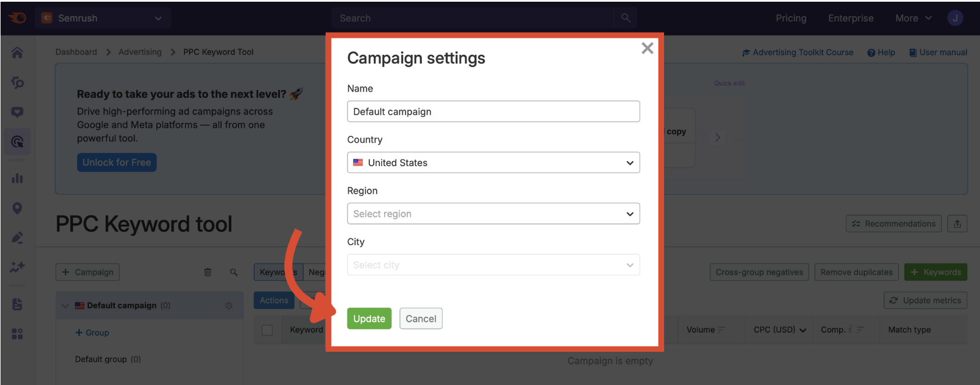Open the Default campaign settings gear
980x385 pixels.
[x=228, y=305]
